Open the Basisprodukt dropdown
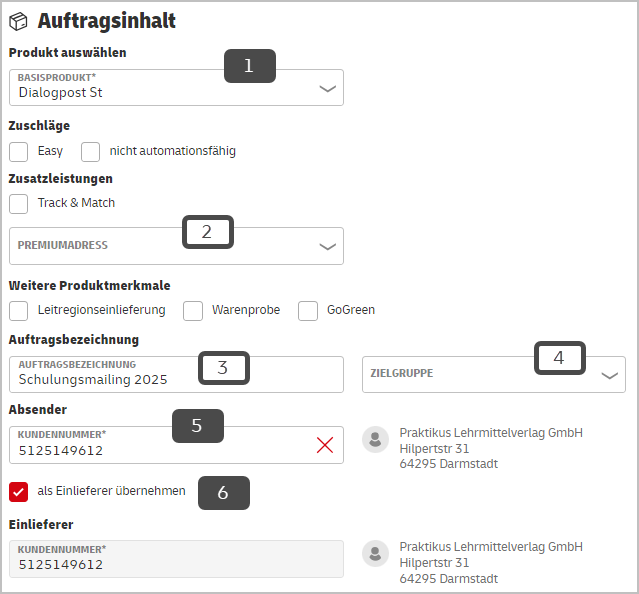 (176, 88)
